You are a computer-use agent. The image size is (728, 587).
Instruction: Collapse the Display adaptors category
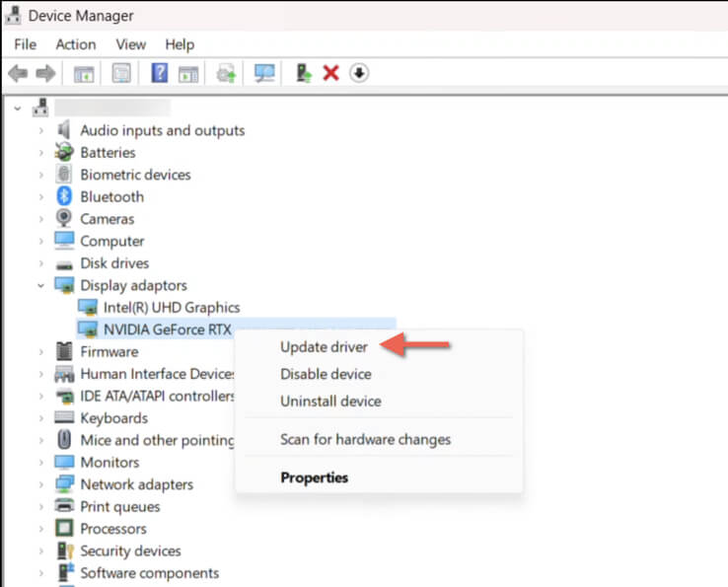(40, 285)
